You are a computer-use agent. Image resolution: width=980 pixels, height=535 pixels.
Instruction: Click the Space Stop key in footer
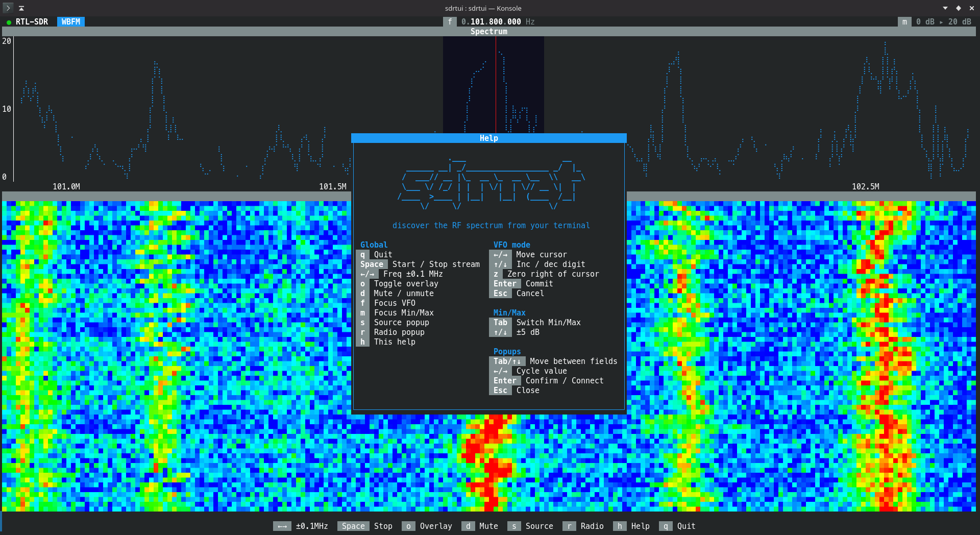[x=353, y=526]
